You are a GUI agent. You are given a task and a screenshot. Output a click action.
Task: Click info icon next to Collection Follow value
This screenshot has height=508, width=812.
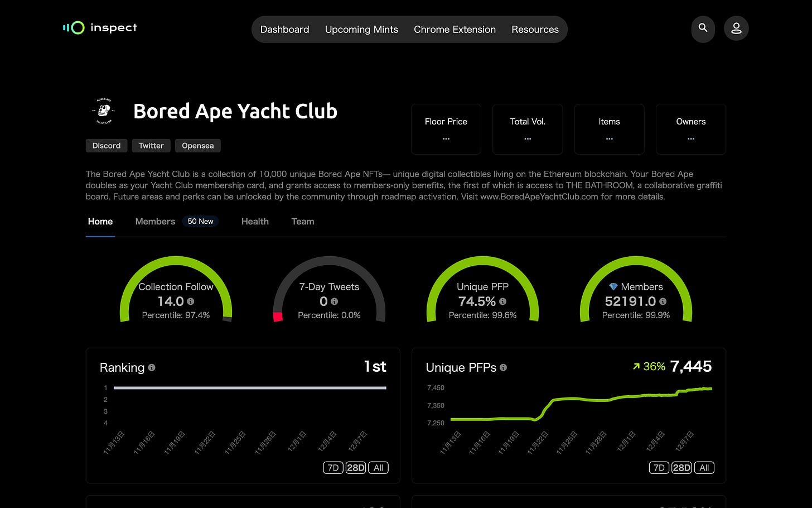[191, 301]
